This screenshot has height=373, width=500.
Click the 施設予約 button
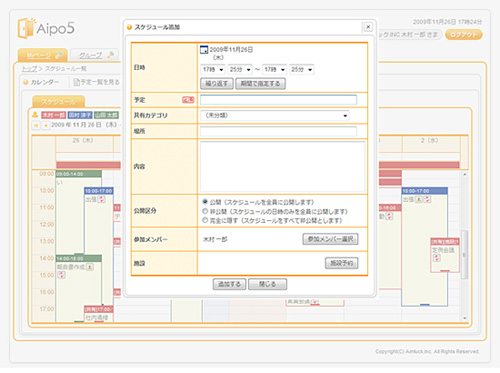click(342, 263)
